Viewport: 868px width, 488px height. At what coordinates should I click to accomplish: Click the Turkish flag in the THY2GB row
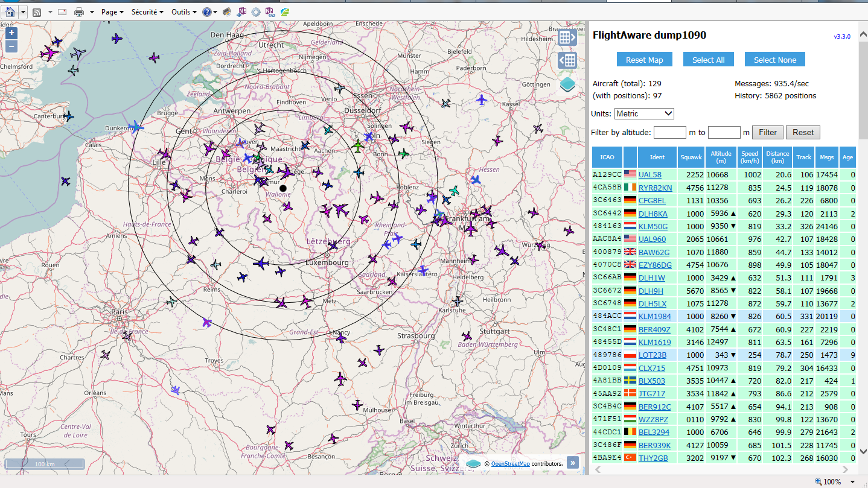[630, 458]
